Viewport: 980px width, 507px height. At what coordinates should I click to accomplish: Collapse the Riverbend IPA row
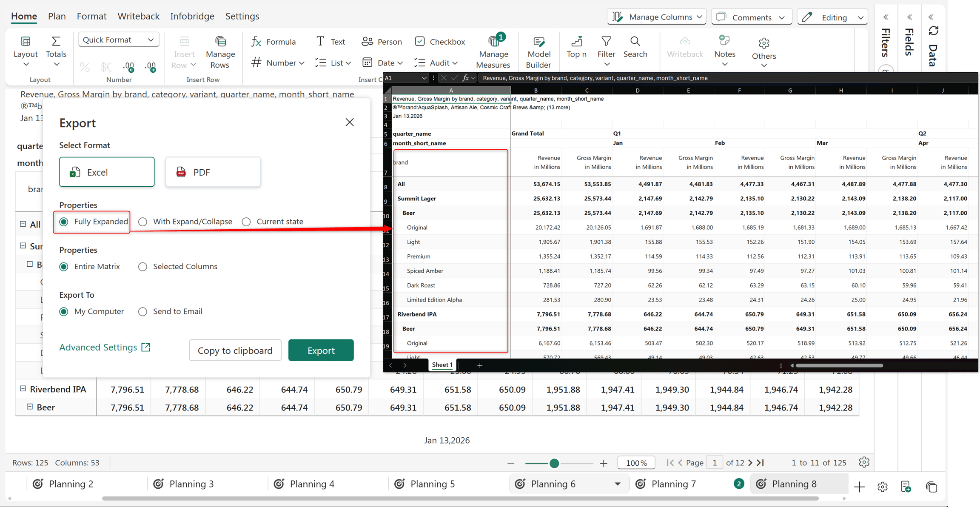coord(23,389)
